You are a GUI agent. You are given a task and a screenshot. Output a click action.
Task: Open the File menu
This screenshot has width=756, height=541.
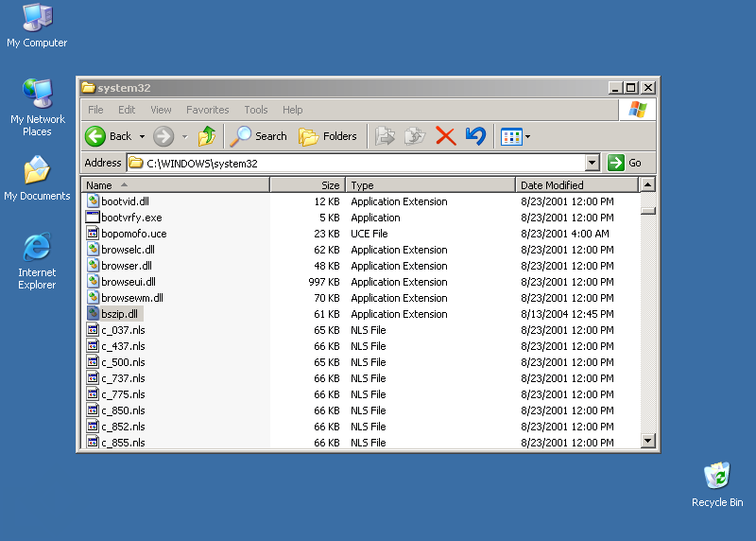[95, 110]
